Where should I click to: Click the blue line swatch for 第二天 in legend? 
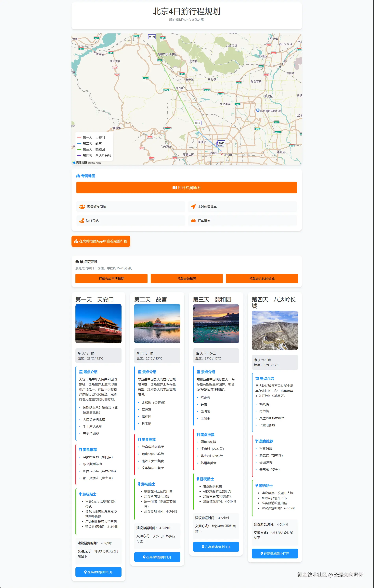79,143
